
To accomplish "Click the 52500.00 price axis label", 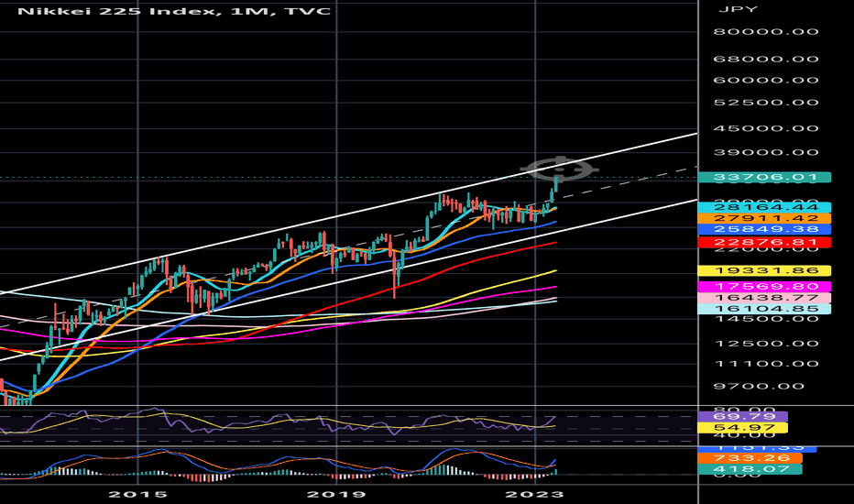I will tap(766, 103).
